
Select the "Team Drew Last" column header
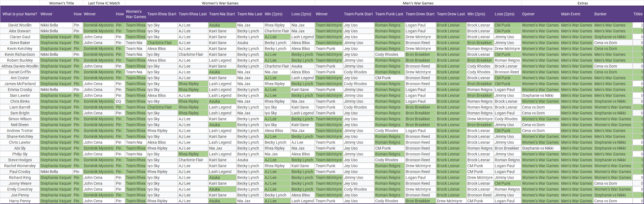[451, 14]
